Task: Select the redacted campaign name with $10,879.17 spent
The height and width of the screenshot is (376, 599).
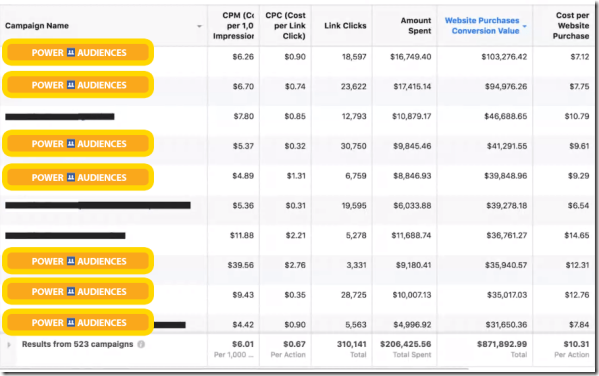Action: coord(60,117)
